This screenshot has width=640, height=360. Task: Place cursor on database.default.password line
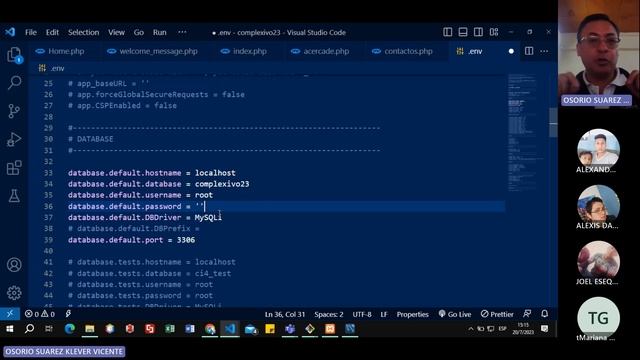136,207
